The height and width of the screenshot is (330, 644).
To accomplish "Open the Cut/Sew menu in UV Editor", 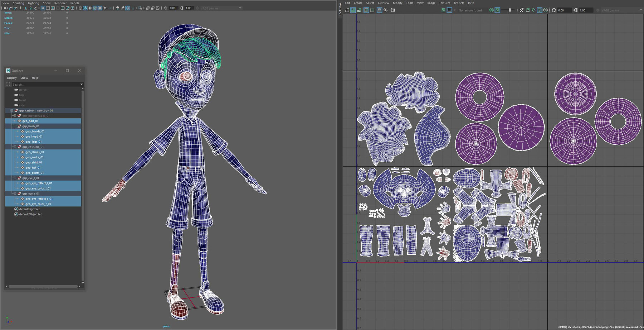I will [x=383, y=3].
